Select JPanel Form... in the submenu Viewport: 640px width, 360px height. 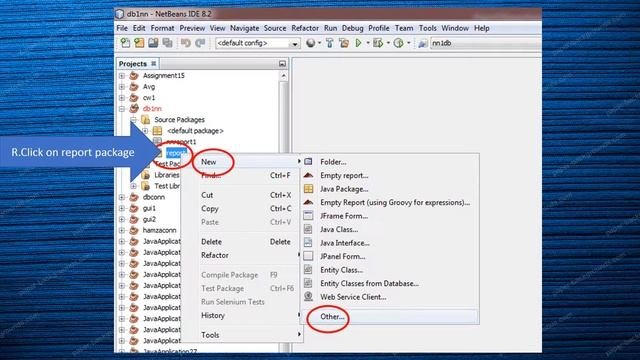tap(390, 256)
